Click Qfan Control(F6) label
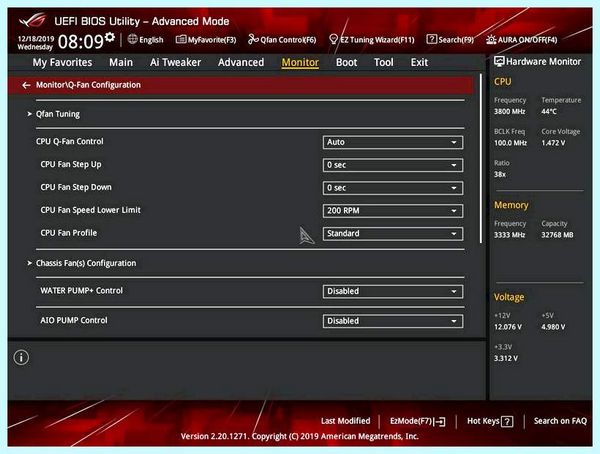The height and width of the screenshot is (454, 600). pos(288,40)
